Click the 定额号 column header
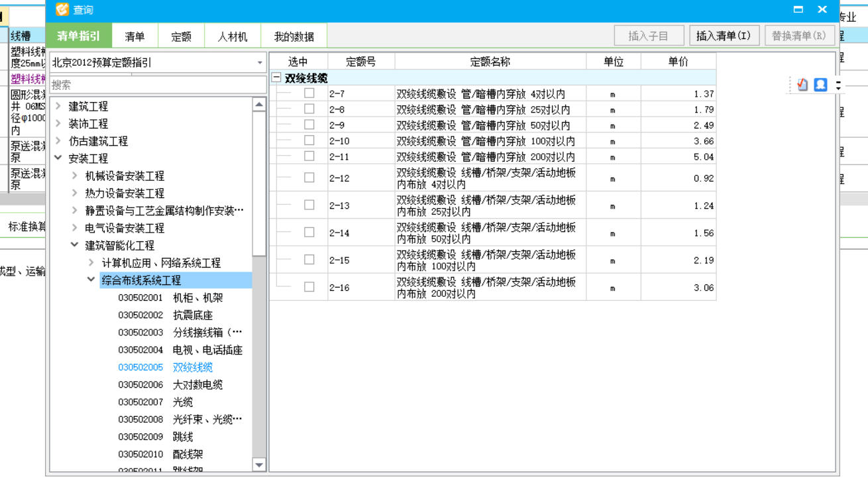868x501 pixels. [x=361, y=62]
